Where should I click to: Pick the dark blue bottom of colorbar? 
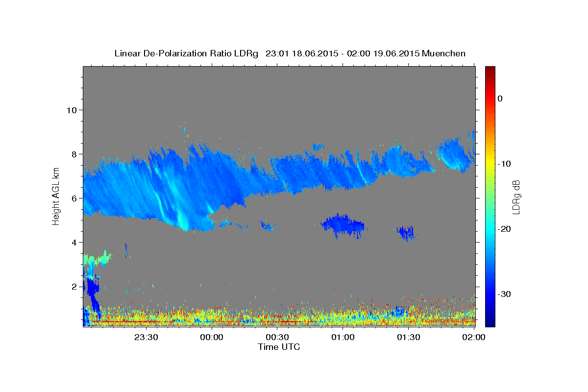click(490, 321)
